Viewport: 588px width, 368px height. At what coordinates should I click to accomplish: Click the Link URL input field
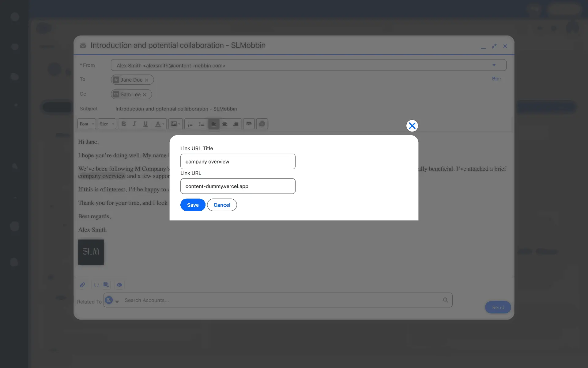point(238,186)
